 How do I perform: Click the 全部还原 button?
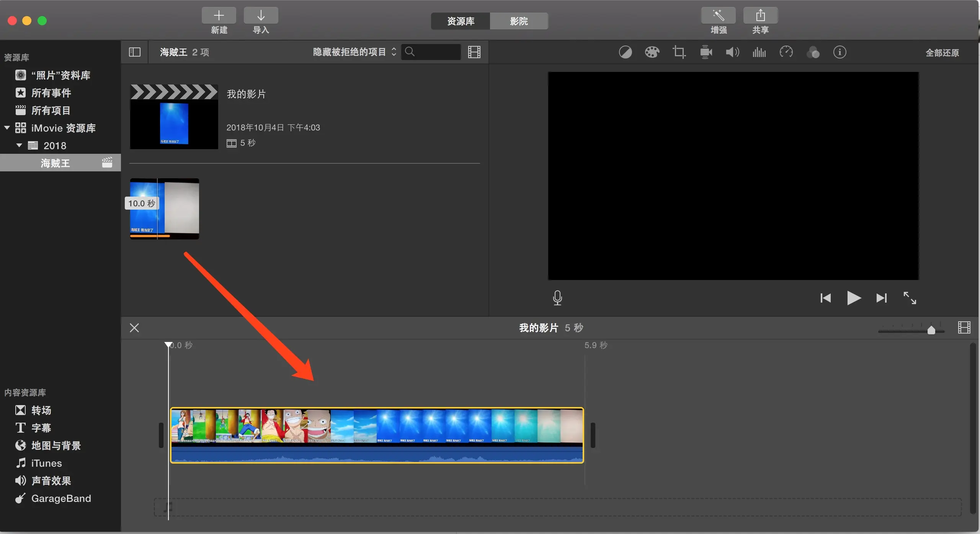(x=942, y=53)
